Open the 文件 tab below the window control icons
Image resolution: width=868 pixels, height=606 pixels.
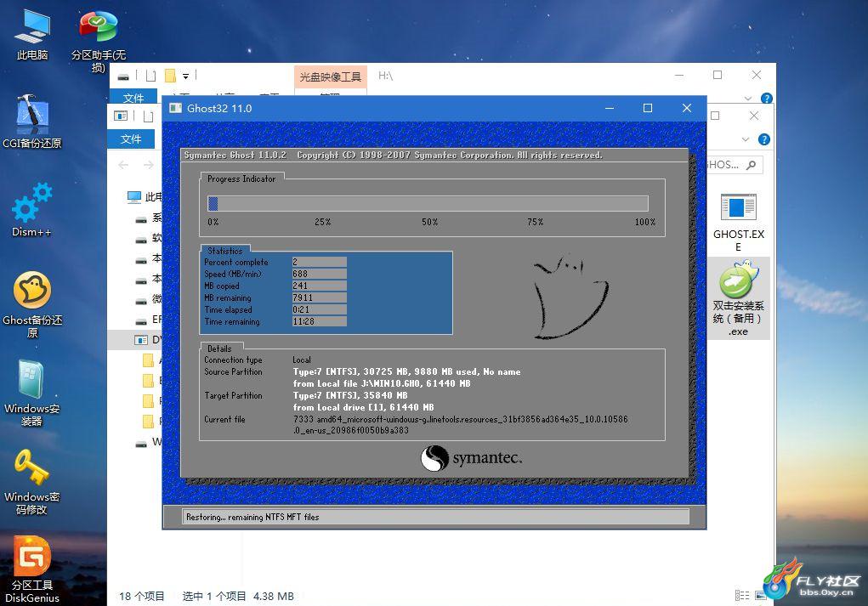(131, 139)
